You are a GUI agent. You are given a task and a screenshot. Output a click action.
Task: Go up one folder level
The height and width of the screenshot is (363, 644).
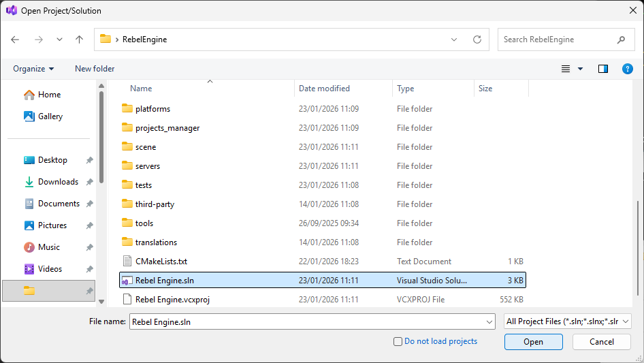79,40
